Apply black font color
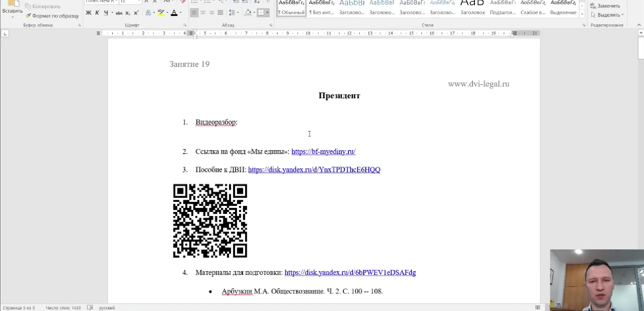This screenshot has height=311, width=644. [174, 13]
